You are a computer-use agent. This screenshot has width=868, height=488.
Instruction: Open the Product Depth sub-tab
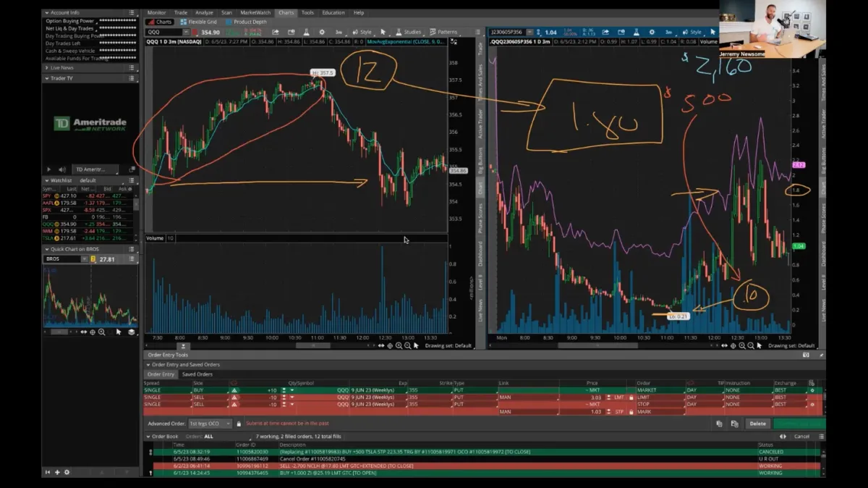pyautogui.click(x=246, y=22)
